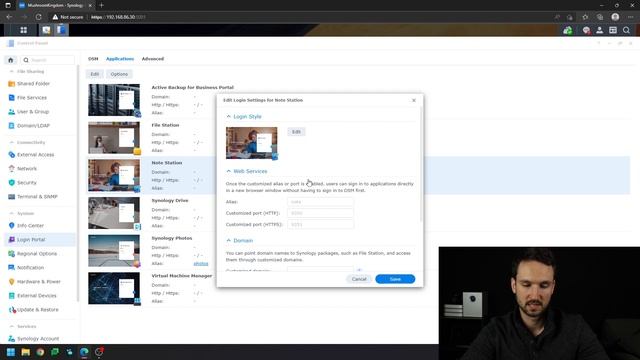
Task: Collapse the Services sidebar group
Action: [11, 327]
